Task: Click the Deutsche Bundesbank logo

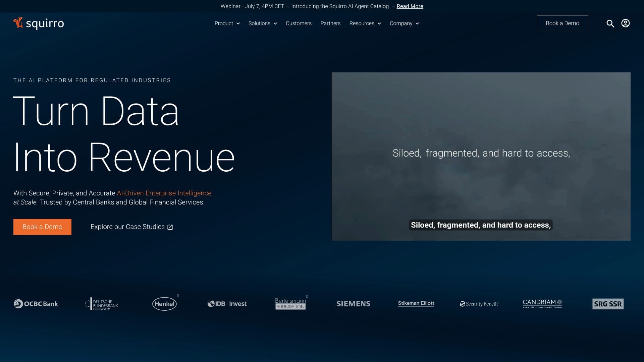Action: tap(102, 304)
